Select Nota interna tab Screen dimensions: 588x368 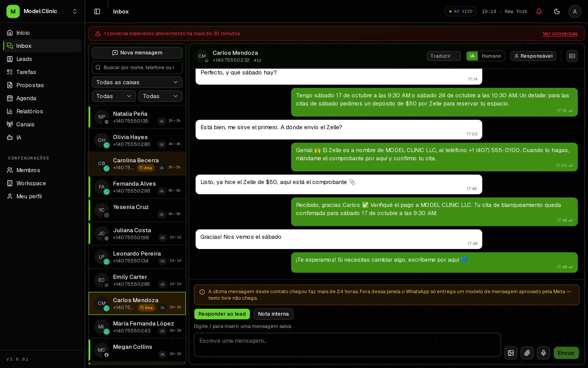(273, 314)
